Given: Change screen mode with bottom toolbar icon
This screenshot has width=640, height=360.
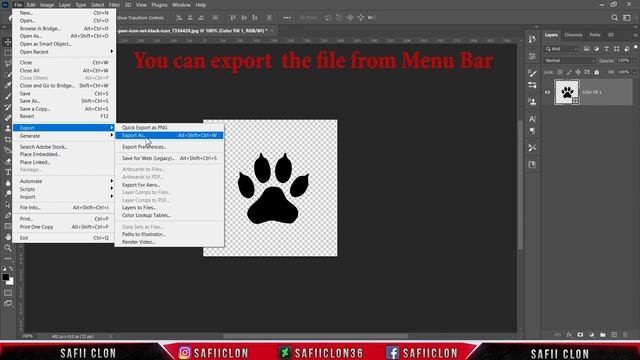Looking at the screenshot, I should tap(8, 303).
